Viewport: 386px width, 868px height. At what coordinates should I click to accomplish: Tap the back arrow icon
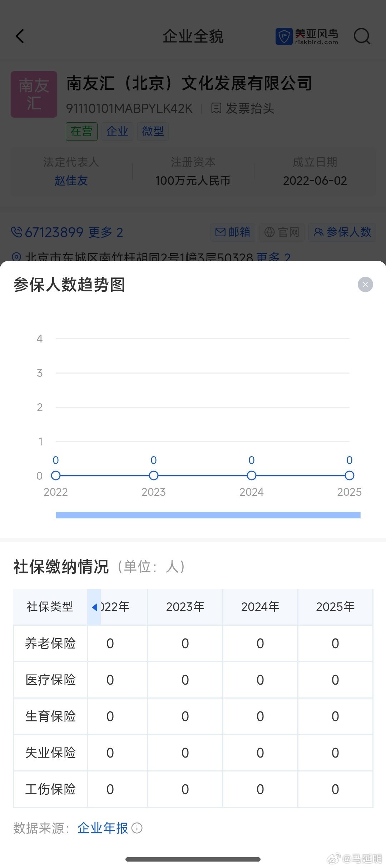pyautogui.click(x=20, y=36)
